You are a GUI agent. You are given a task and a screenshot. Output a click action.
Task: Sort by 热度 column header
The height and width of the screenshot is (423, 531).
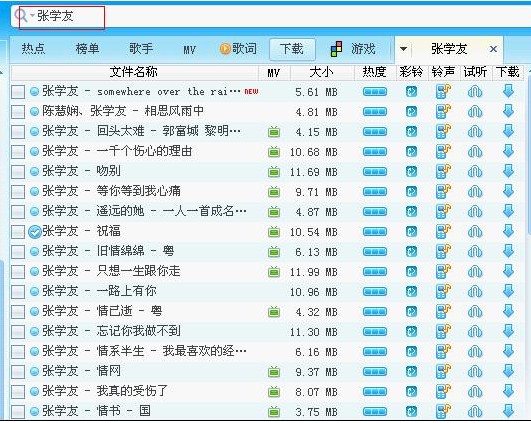tap(375, 72)
